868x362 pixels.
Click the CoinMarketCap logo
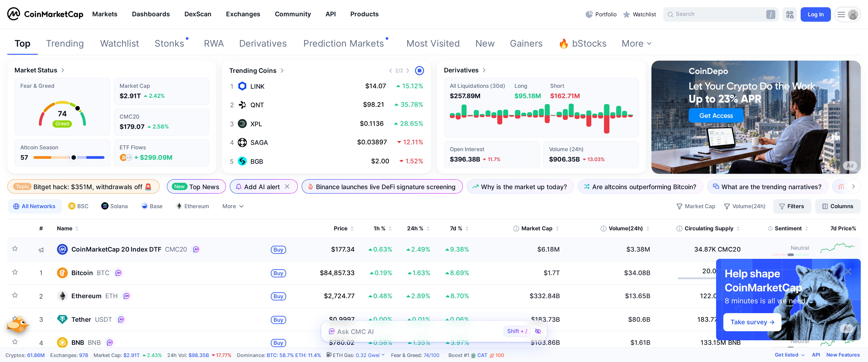[45, 14]
